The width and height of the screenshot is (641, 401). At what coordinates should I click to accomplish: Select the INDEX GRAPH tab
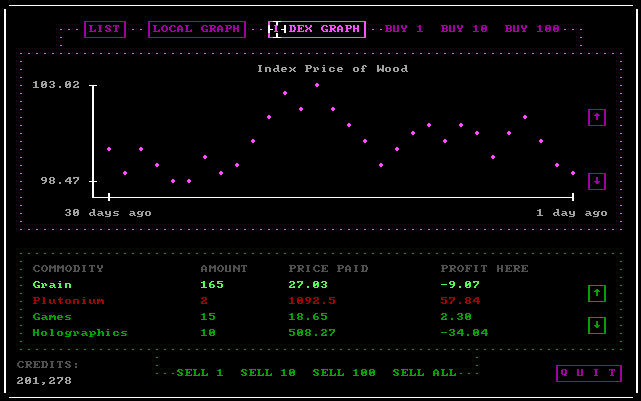coord(317,29)
